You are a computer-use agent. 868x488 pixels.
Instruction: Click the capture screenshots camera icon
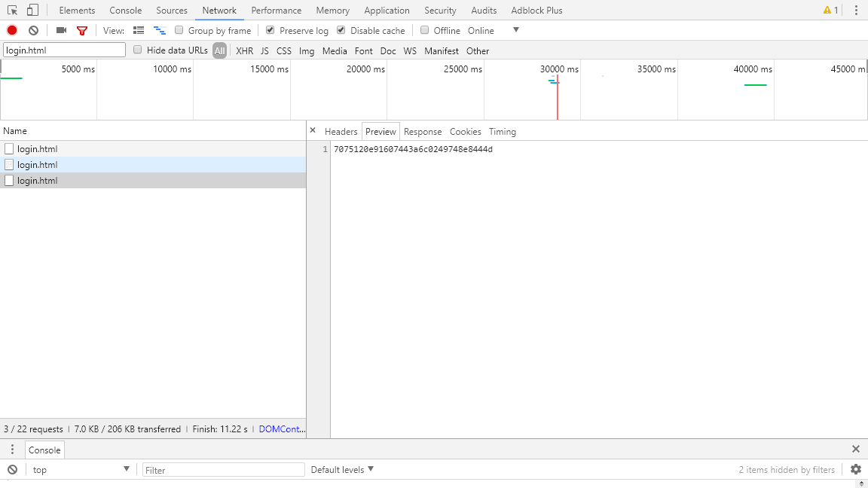61,30
